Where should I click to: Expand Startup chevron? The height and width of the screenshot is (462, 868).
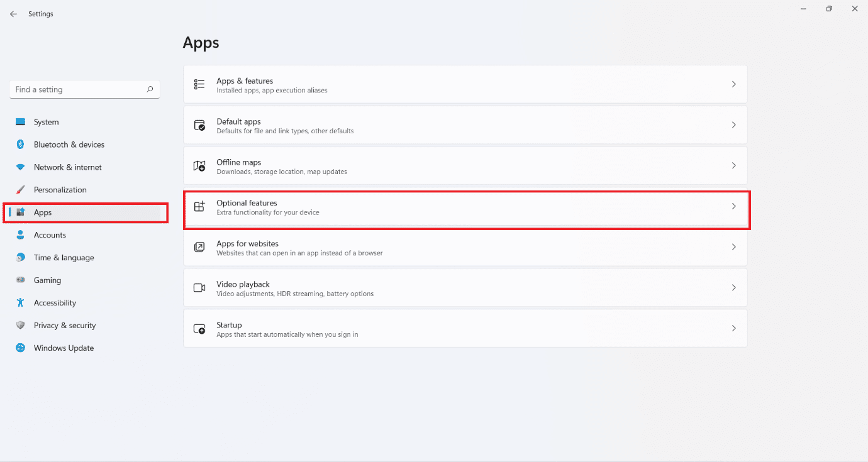pyautogui.click(x=733, y=328)
